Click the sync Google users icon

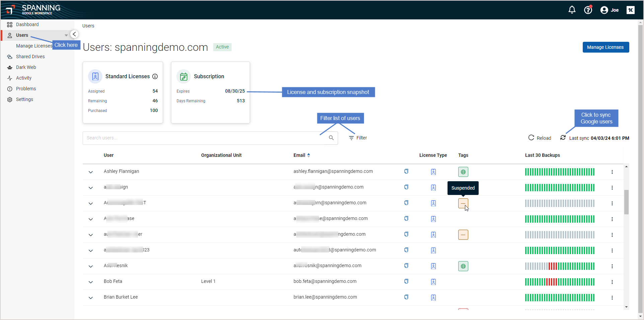pyautogui.click(x=563, y=138)
